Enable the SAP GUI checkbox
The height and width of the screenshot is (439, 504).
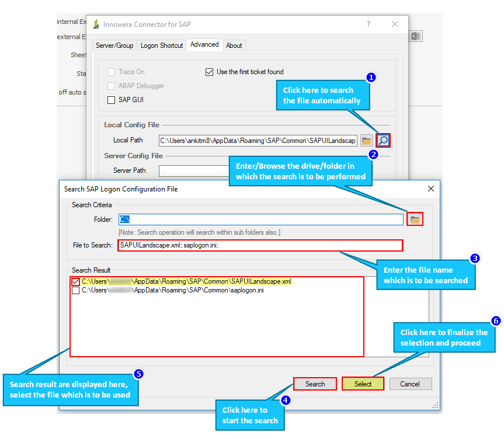coord(111,99)
